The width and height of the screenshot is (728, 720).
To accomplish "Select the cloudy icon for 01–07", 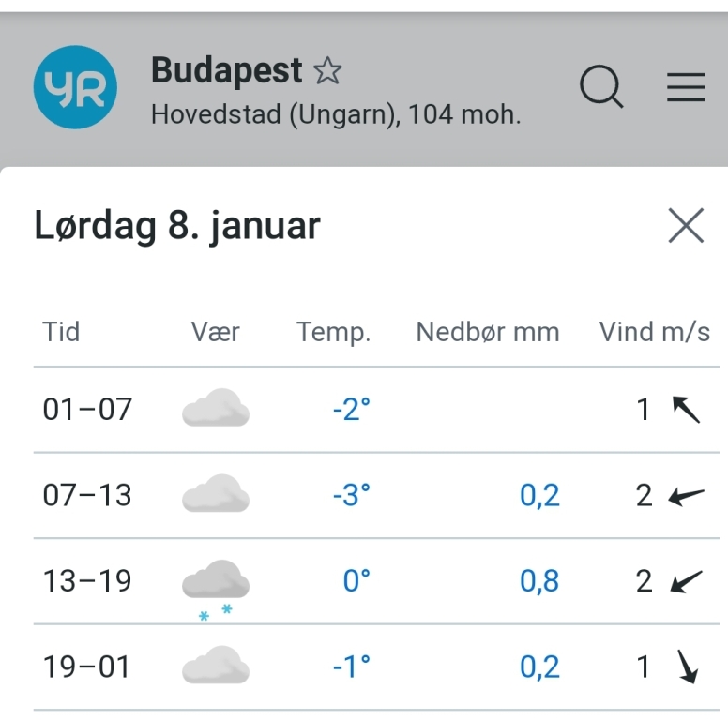I will click(216, 408).
